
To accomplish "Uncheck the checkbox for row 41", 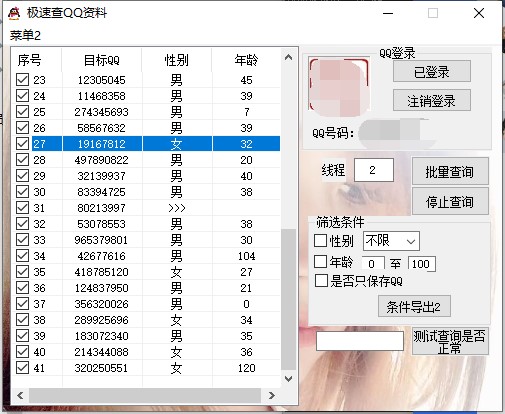I will pyautogui.click(x=22, y=368).
